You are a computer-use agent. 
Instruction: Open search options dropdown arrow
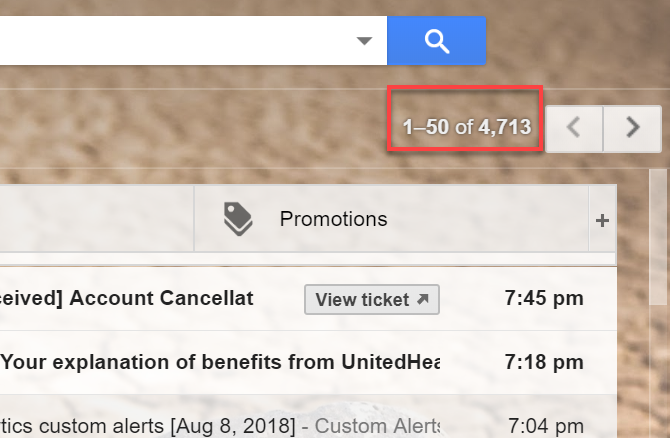(365, 41)
